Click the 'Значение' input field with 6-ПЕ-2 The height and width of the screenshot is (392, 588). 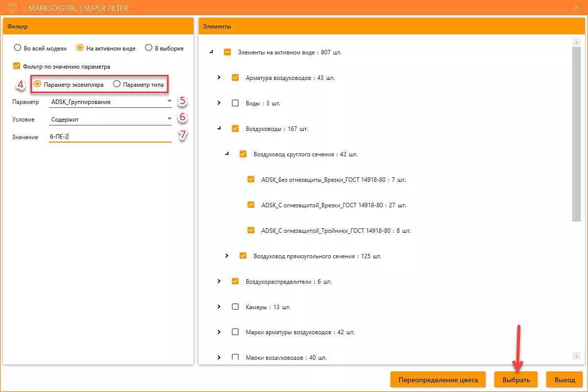tap(110, 137)
